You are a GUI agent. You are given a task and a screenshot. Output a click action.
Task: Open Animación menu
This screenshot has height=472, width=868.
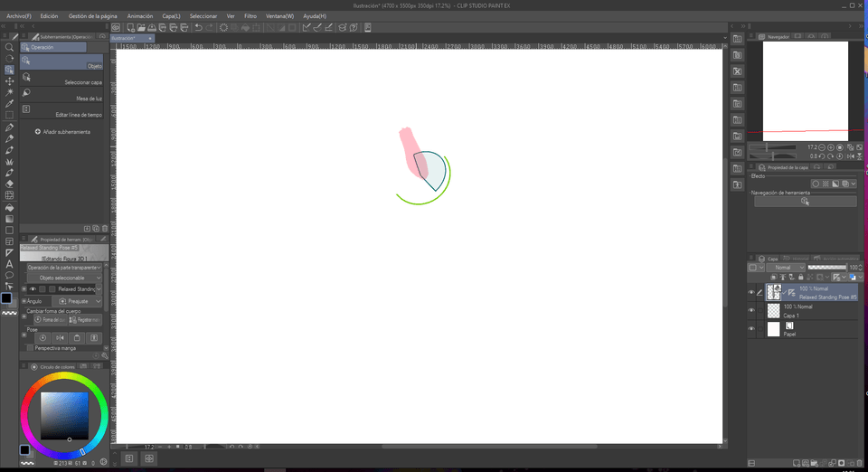tap(139, 16)
